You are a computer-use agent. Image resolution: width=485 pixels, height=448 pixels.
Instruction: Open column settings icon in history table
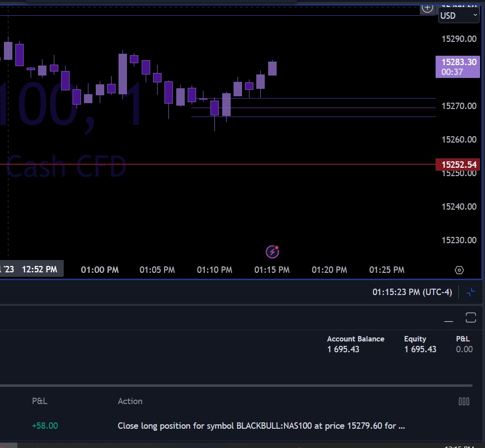[x=464, y=401]
